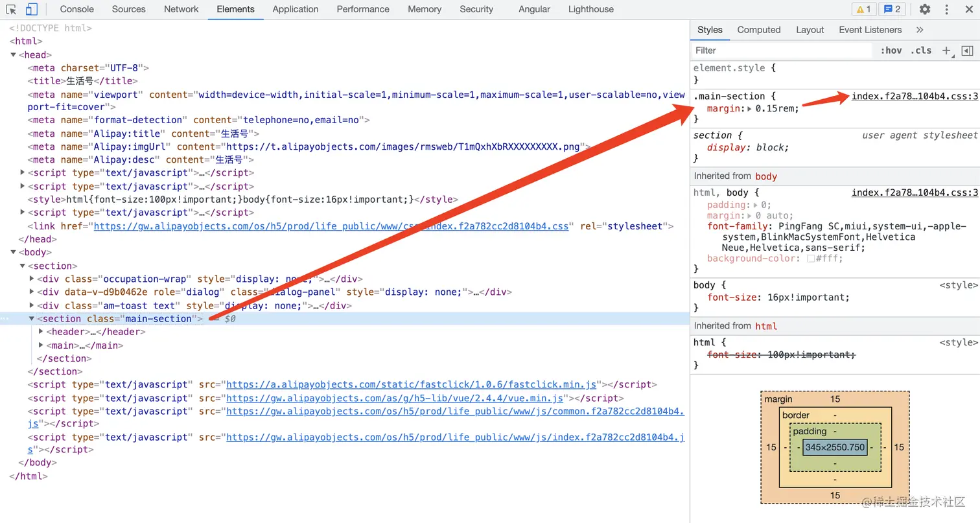The height and width of the screenshot is (523, 980).
Task: Open the customize DevTools three-dot menu
Action: coord(946,9)
